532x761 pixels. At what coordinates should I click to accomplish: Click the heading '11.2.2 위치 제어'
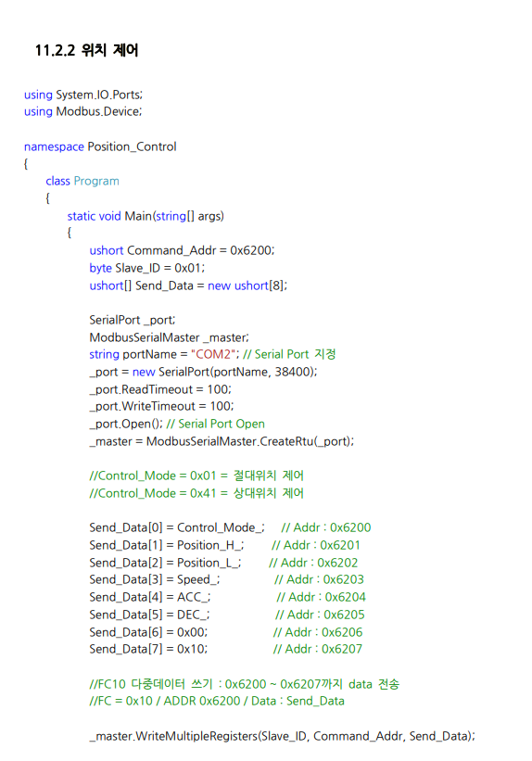86,50
